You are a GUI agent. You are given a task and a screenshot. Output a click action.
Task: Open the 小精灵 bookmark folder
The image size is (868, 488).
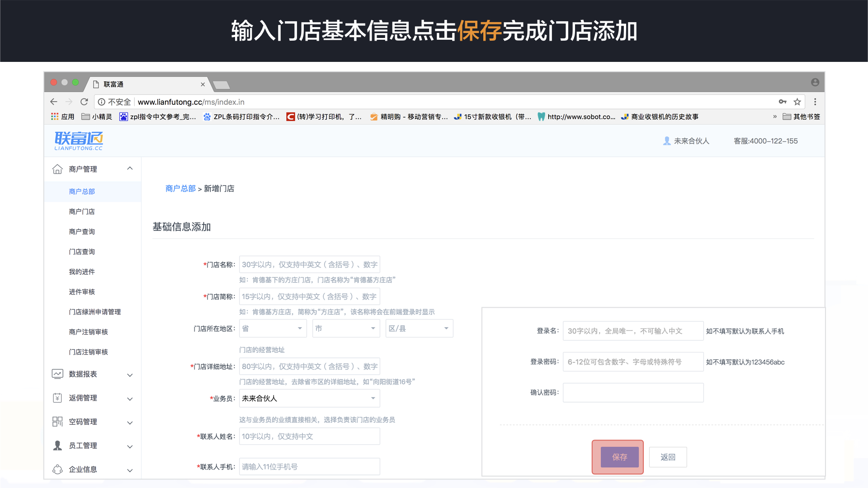96,117
